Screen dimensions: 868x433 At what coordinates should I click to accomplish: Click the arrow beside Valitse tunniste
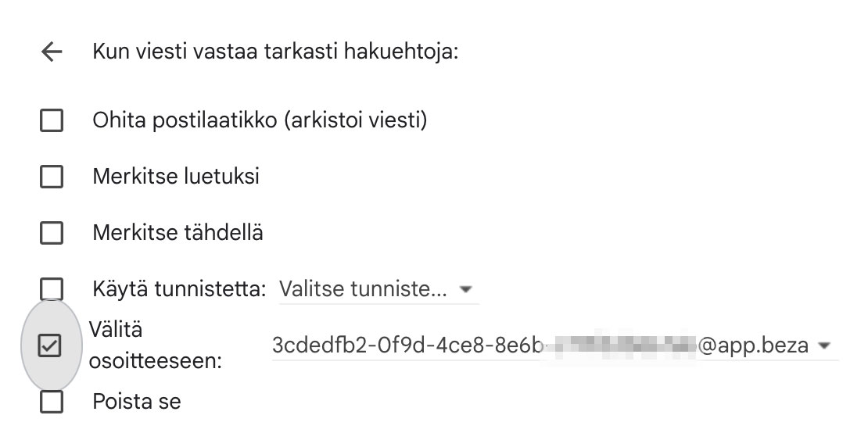(466, 289)
